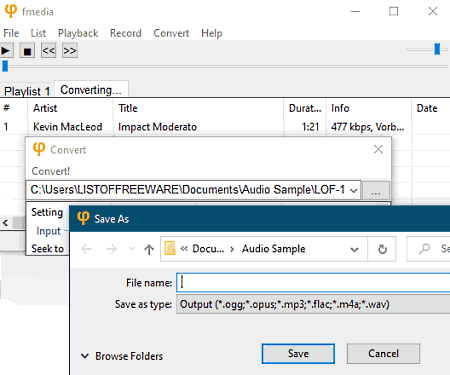This screenshot has width=450, height=375.
Task: Open the output path browse '...' button
Action: 376,191
